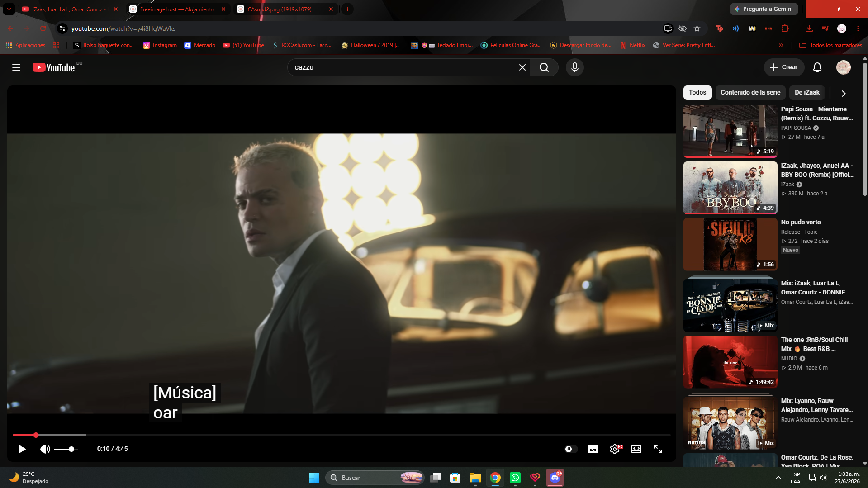Viewport: 868px width, 488px height.
Task: Open the Lyanno, Rauw Alejandro mix title
Action: [817, 405]
